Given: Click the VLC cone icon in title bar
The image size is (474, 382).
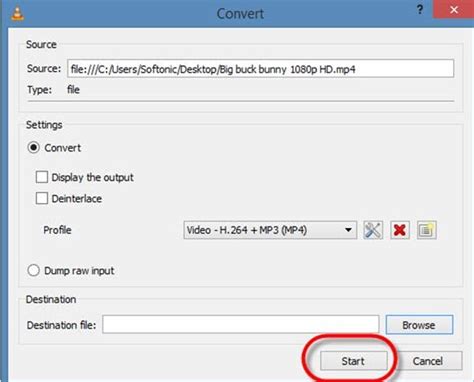Looking at the screenshot, I should coord(17,13).
